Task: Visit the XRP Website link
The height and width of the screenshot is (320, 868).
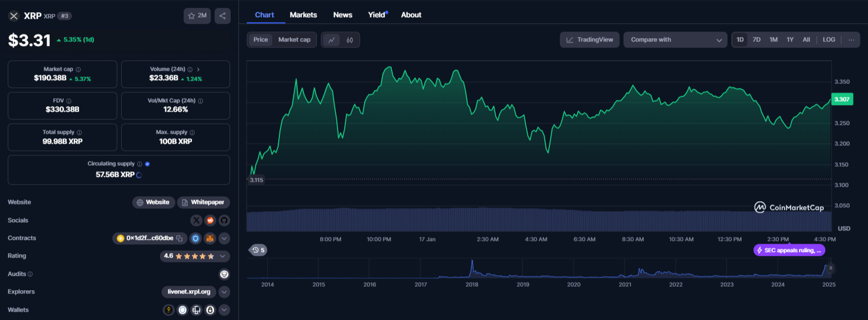Action: tap(153, 203)
